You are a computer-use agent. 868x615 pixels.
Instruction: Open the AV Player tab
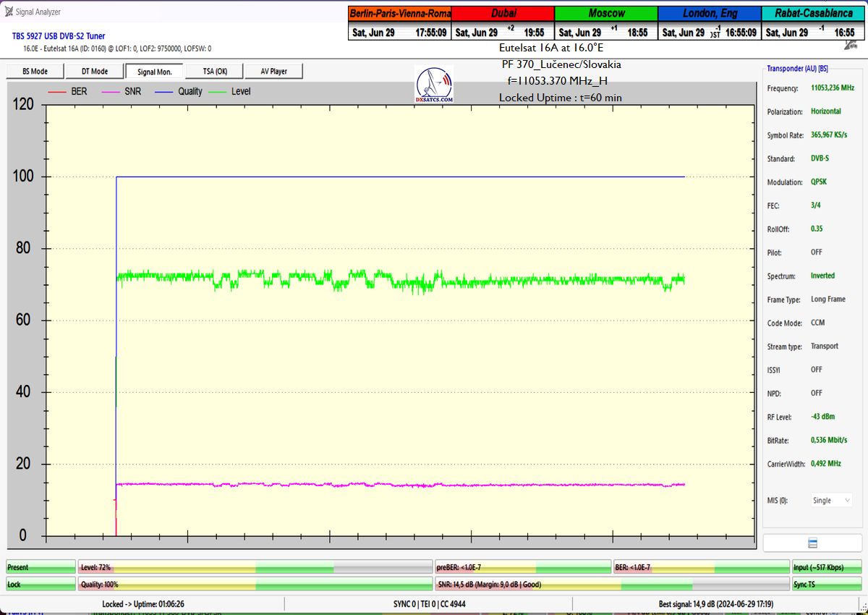(x=273, y=72)
